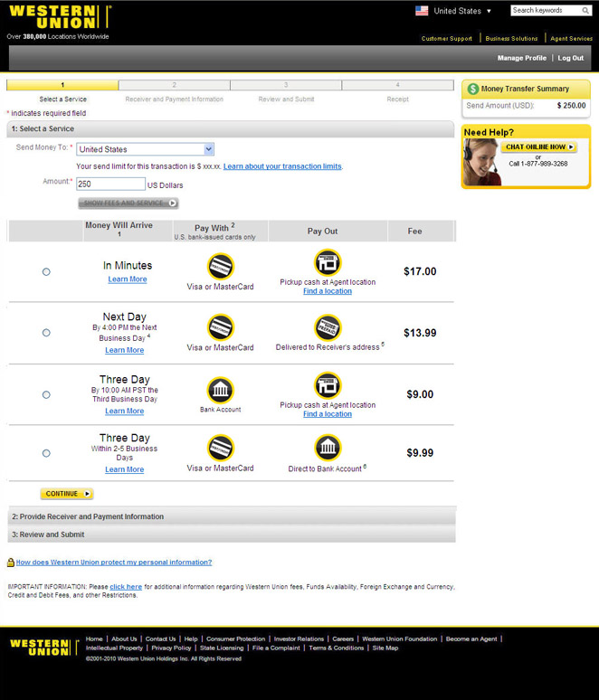The image size is (599, 700).
Task: Open the United States region selector in header
Action: (x=453, y=11)
